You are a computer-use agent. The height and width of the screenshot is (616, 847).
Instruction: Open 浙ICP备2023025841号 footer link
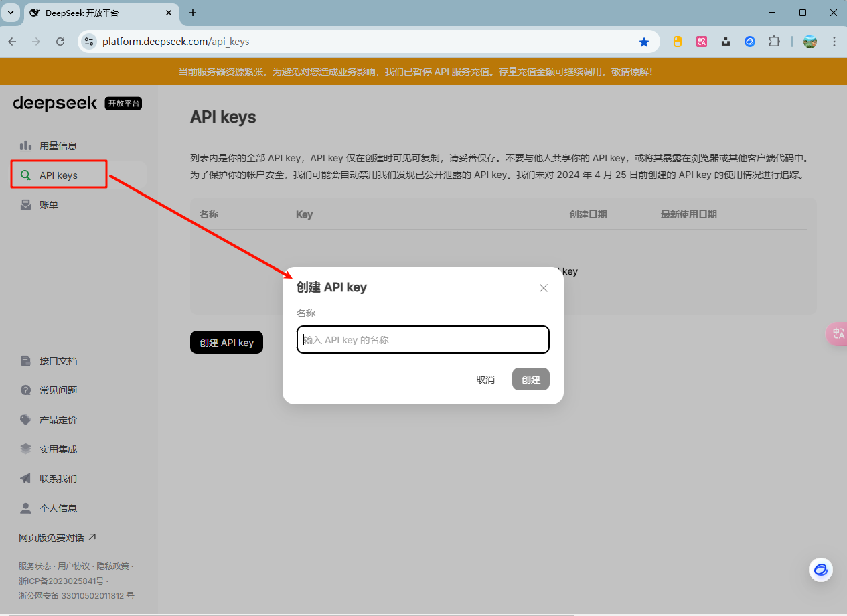coord(62,581)
